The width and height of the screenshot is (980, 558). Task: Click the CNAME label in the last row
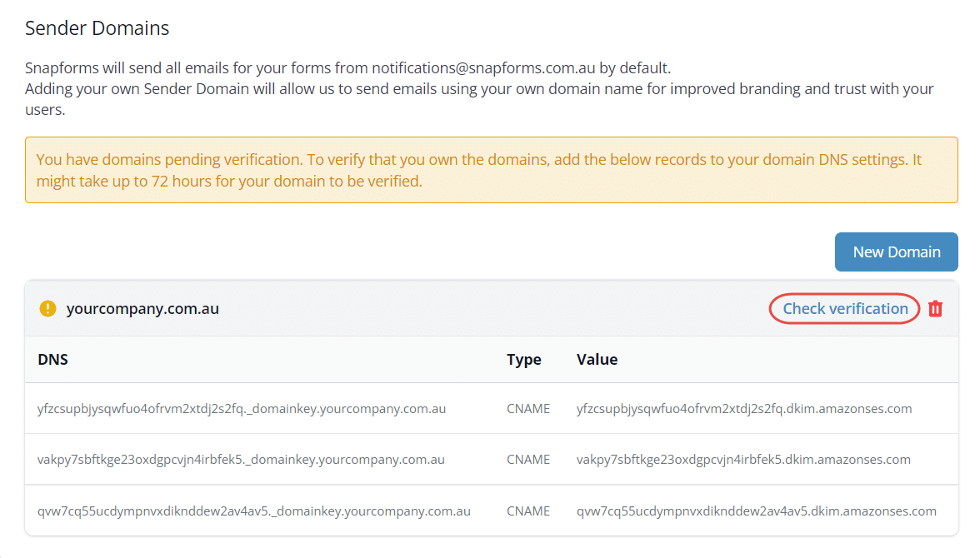527,511
